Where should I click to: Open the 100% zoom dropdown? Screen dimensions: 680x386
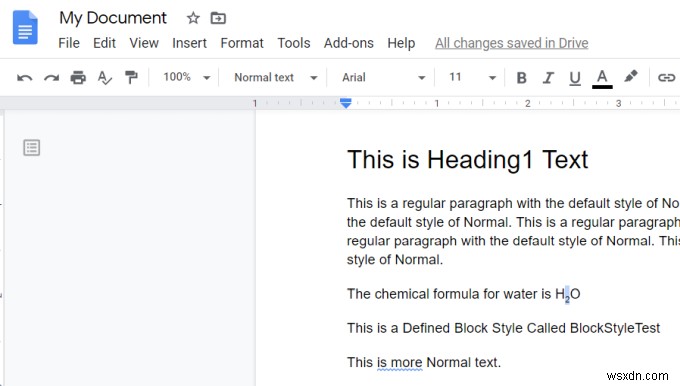click(187, 77)
